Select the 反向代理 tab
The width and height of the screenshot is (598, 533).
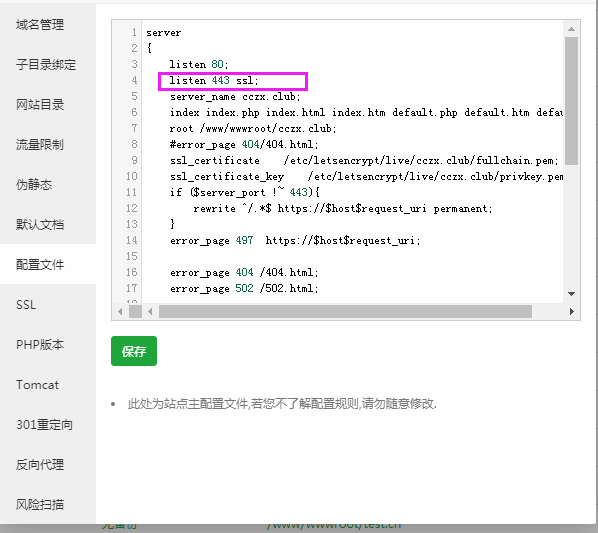(40, 465)
